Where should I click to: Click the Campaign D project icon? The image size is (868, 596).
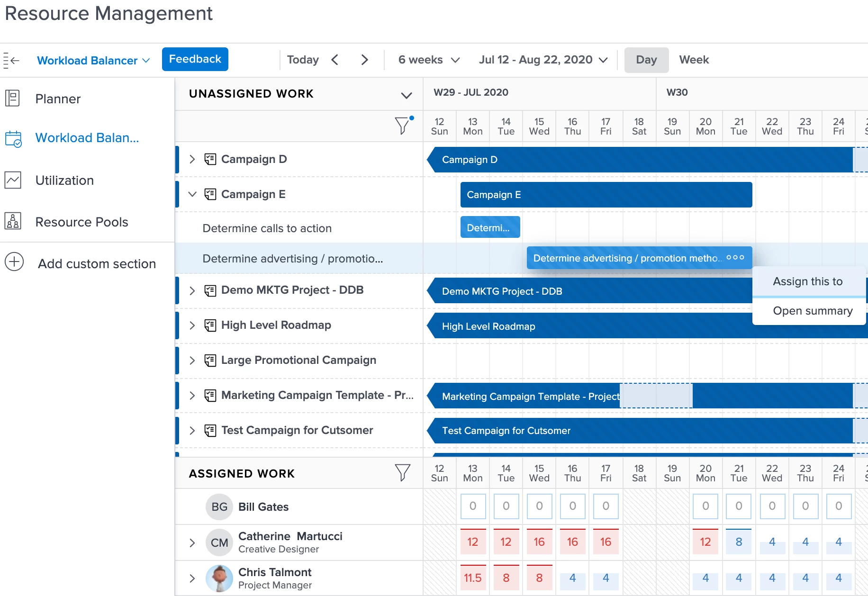(x=210, y=159)
